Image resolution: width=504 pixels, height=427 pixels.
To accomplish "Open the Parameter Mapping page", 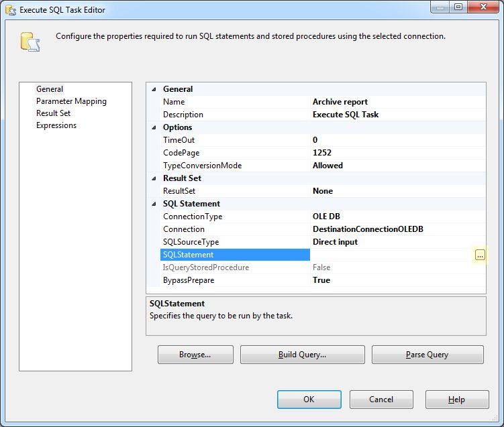I will click(x=71, y=101).
